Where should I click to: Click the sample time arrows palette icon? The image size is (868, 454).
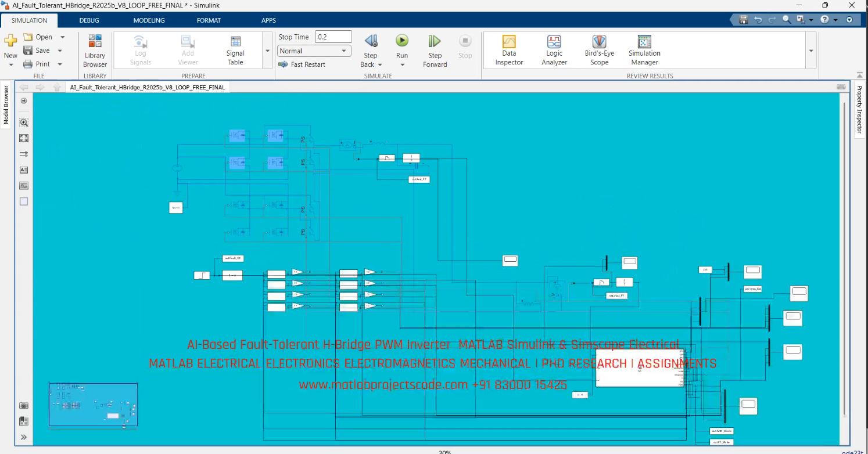coord(24,154)
